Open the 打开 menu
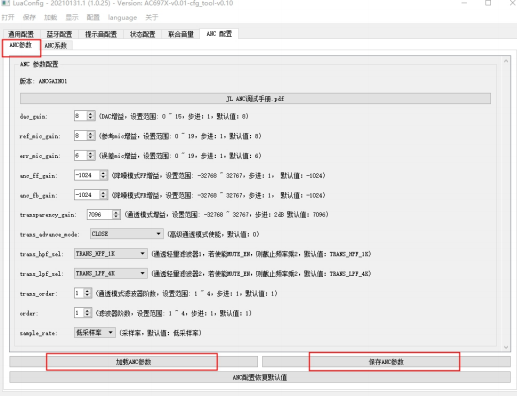 click(x=8, y=17)
